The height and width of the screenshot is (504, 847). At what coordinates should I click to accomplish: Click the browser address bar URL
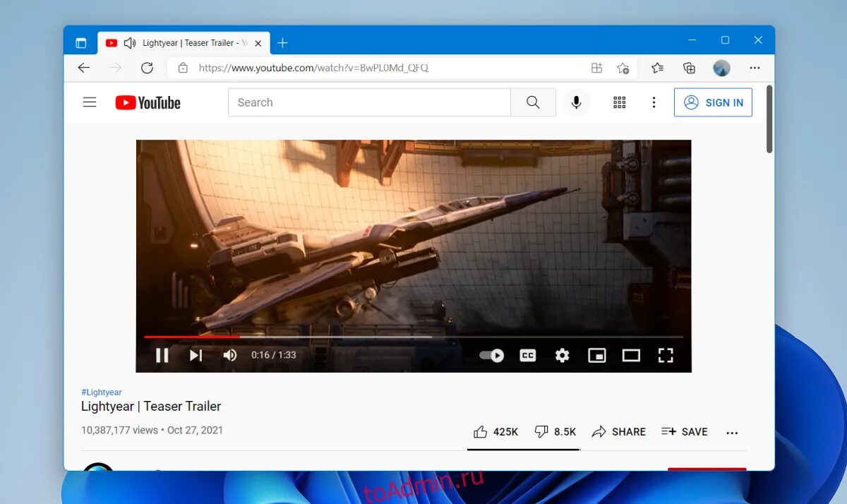pos(313,68)
